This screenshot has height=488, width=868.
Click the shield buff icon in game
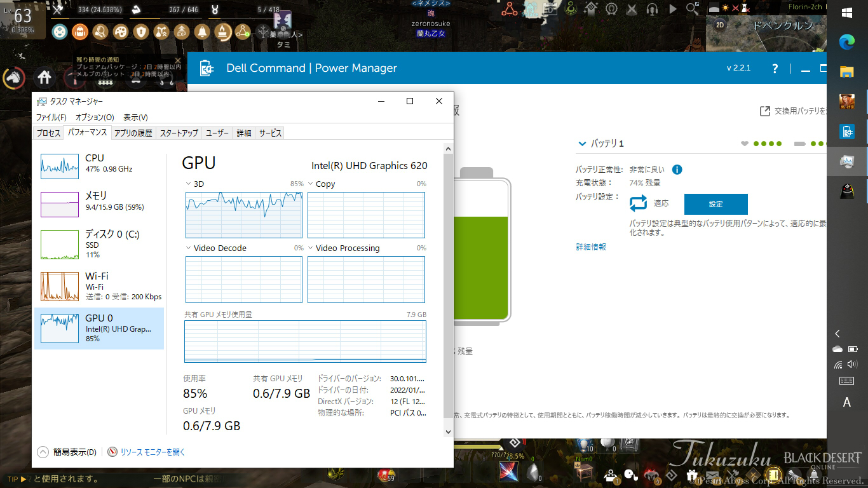(141, 31)
